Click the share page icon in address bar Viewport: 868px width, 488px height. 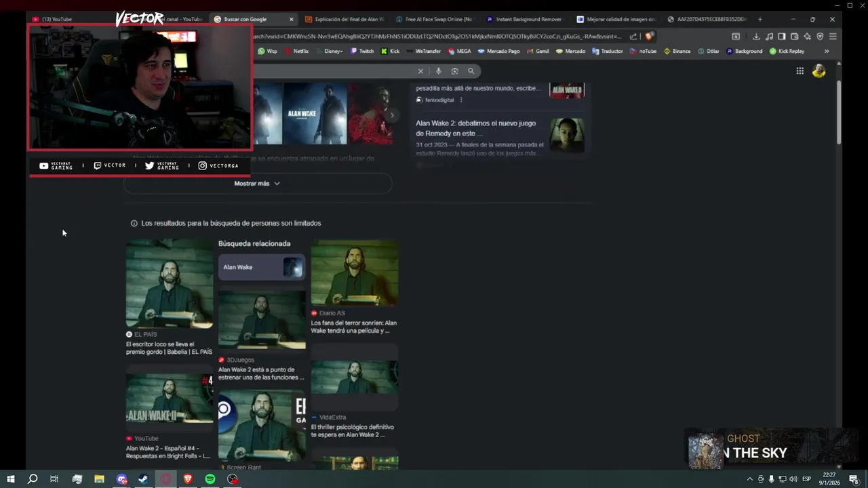coord(633,37)
